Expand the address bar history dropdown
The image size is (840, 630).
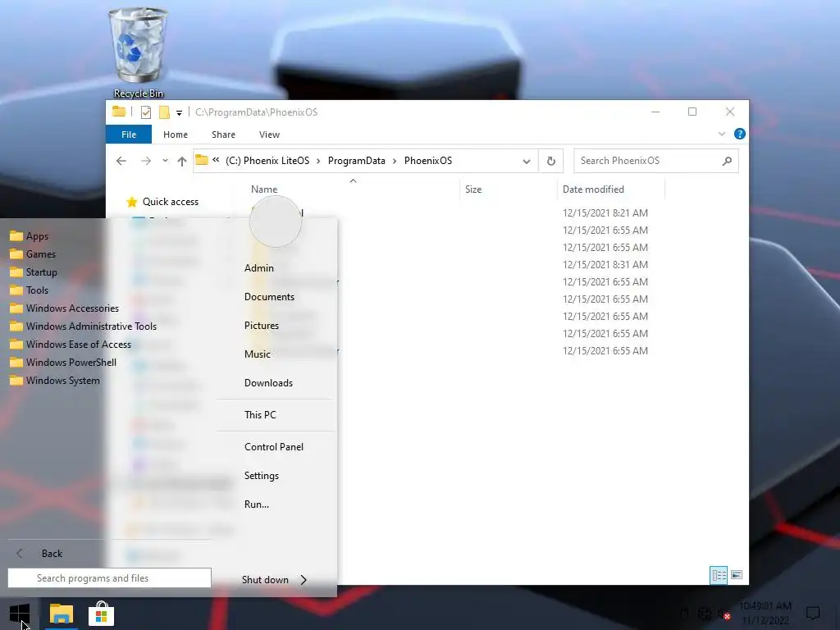click(x=527, y=161)
